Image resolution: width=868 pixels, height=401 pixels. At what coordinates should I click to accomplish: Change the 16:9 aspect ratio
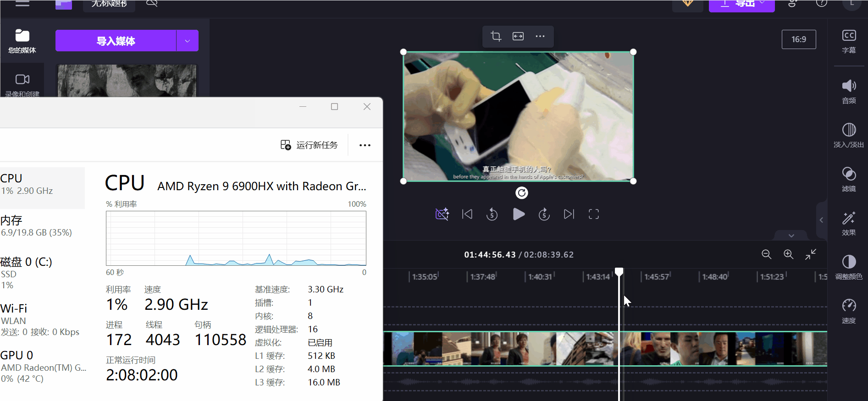point(799,39)
